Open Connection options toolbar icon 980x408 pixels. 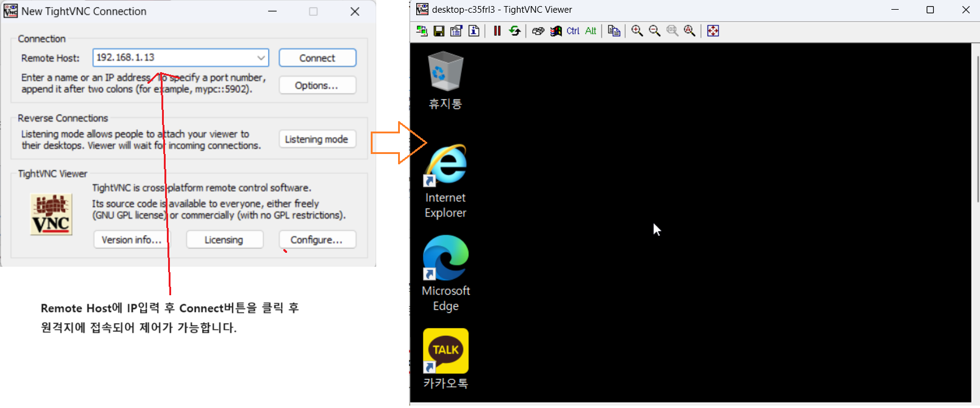(x=456, y=31)
